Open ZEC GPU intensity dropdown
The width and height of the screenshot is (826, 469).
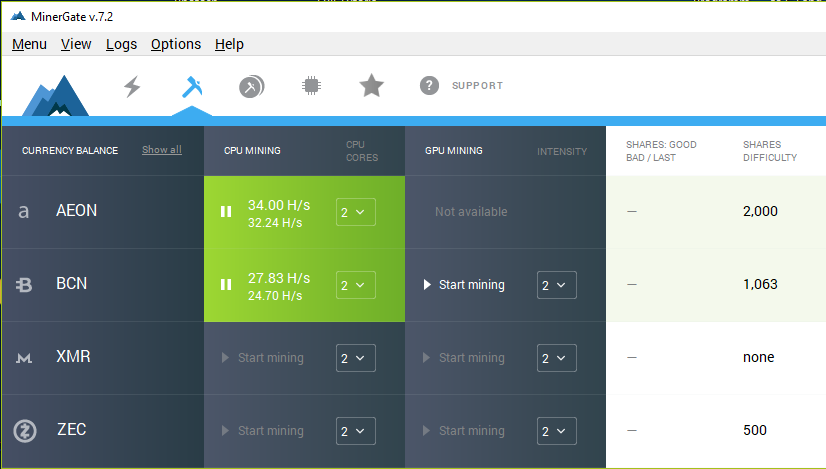pyautogui.click(x=557, y=431)
